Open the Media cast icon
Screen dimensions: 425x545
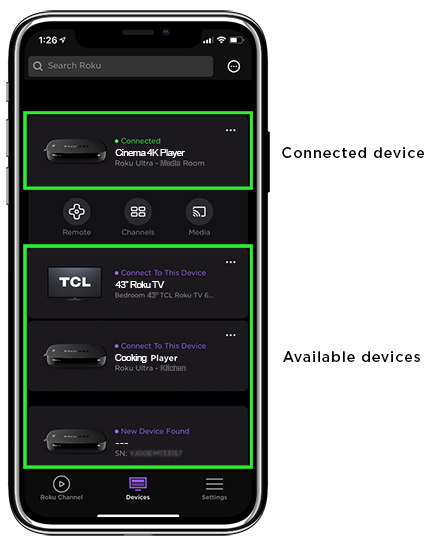(x=199, y=211)
